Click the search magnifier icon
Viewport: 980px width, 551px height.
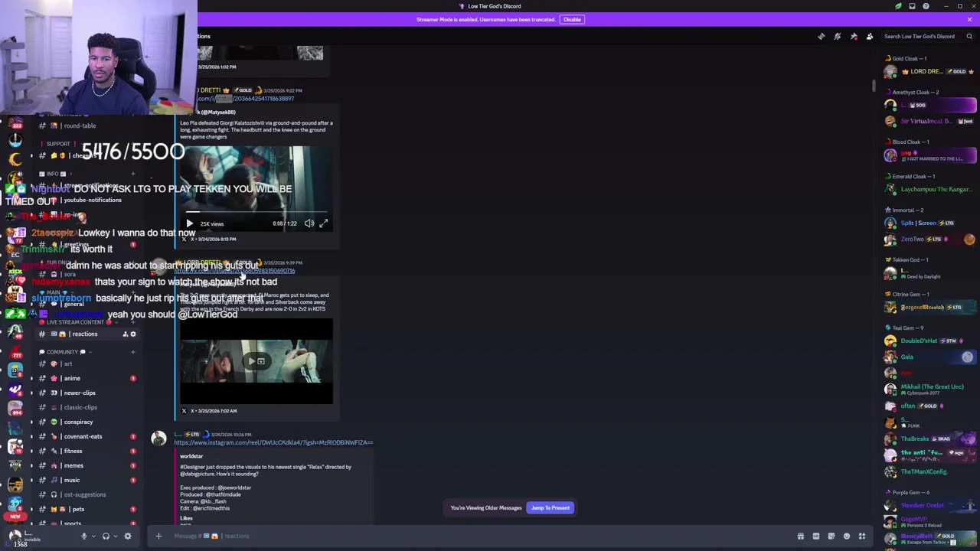969,36
